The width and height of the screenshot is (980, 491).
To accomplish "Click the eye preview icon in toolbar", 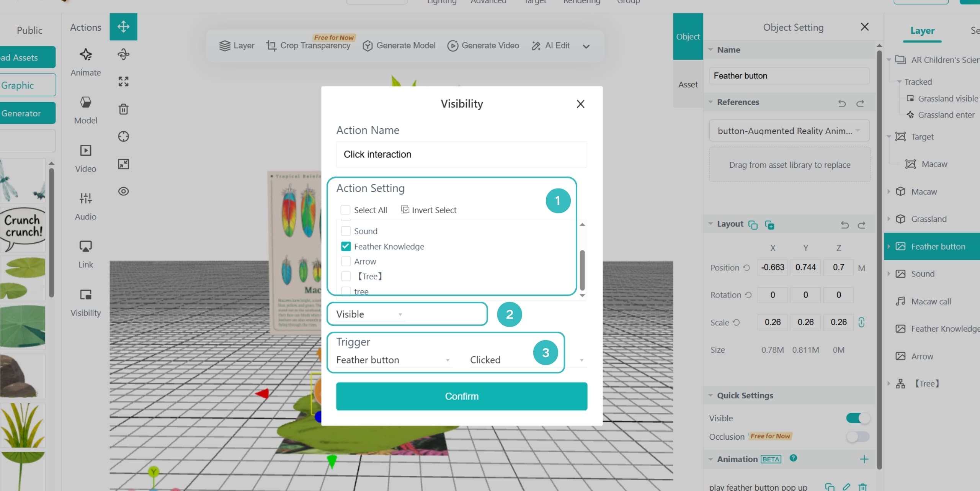I will [x=123, y=191].
